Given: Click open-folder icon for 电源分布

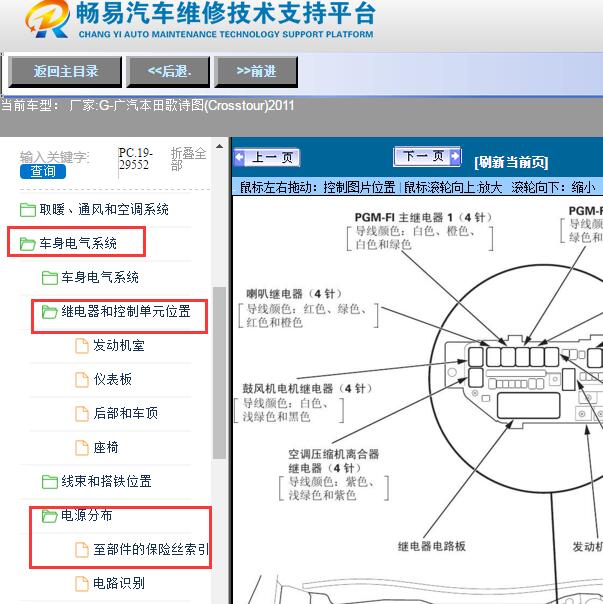Looking at the screenshot, I should [50, 516].
